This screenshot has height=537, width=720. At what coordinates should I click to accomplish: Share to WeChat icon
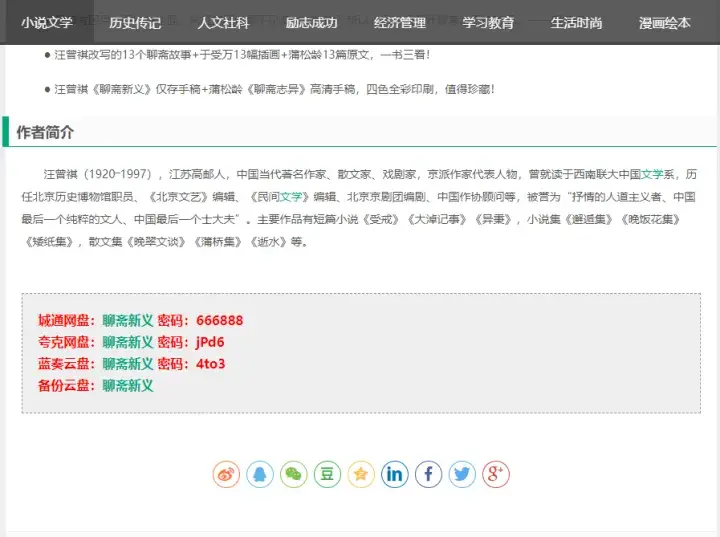(293, 474)
